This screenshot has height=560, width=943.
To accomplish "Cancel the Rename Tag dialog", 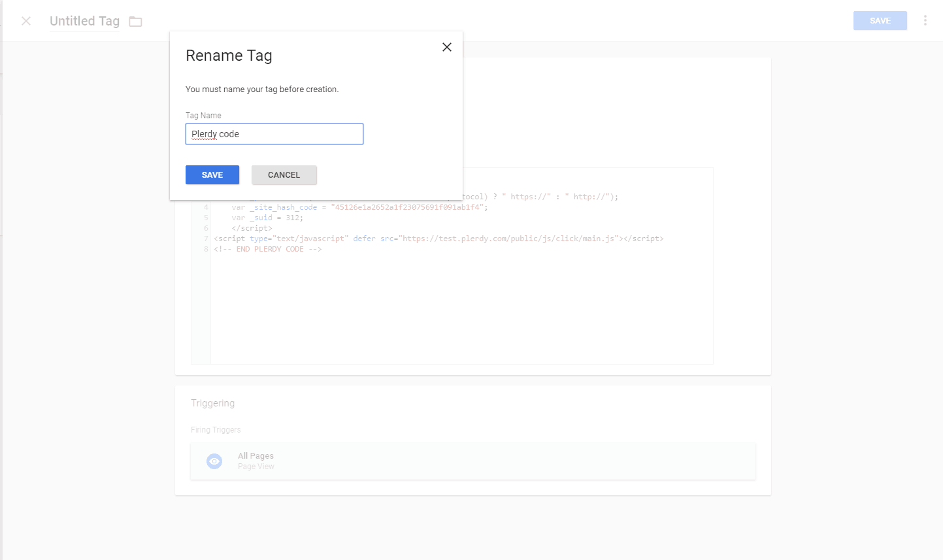I will [284, 175].
